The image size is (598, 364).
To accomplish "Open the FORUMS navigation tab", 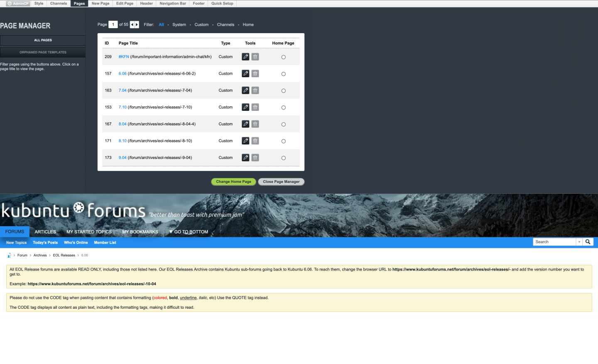I will click(x=15, y=232).
